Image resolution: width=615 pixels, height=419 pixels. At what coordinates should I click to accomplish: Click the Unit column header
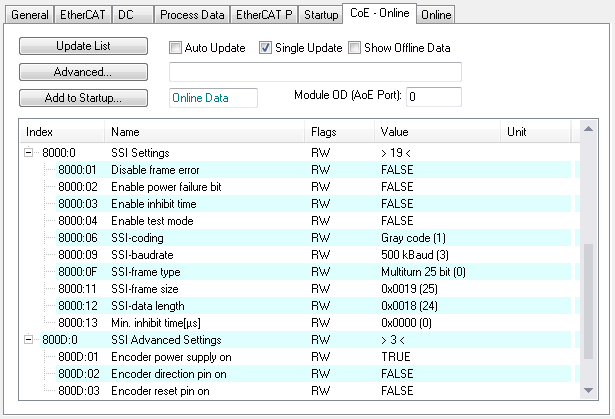click(x=536, y=132)
